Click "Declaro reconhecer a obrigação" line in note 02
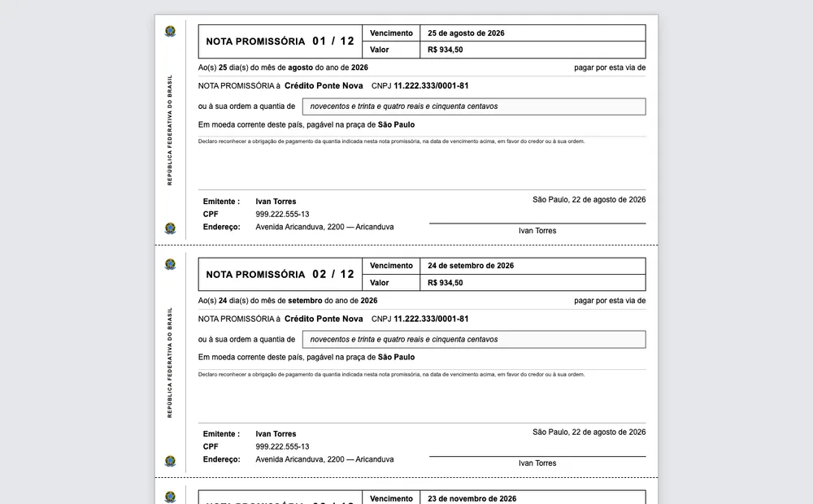 (x=391, y=374)
